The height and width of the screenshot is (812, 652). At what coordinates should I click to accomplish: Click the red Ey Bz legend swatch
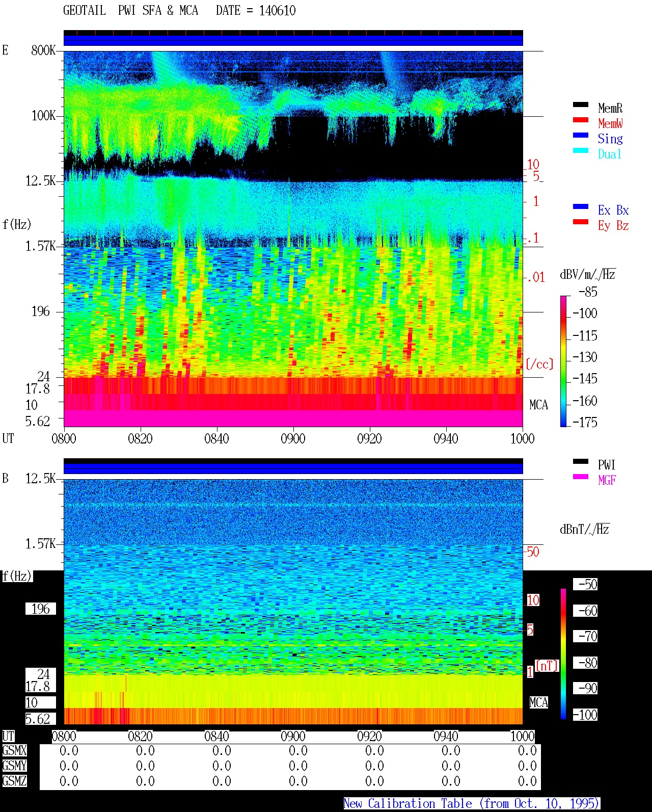tap(581, 222)
